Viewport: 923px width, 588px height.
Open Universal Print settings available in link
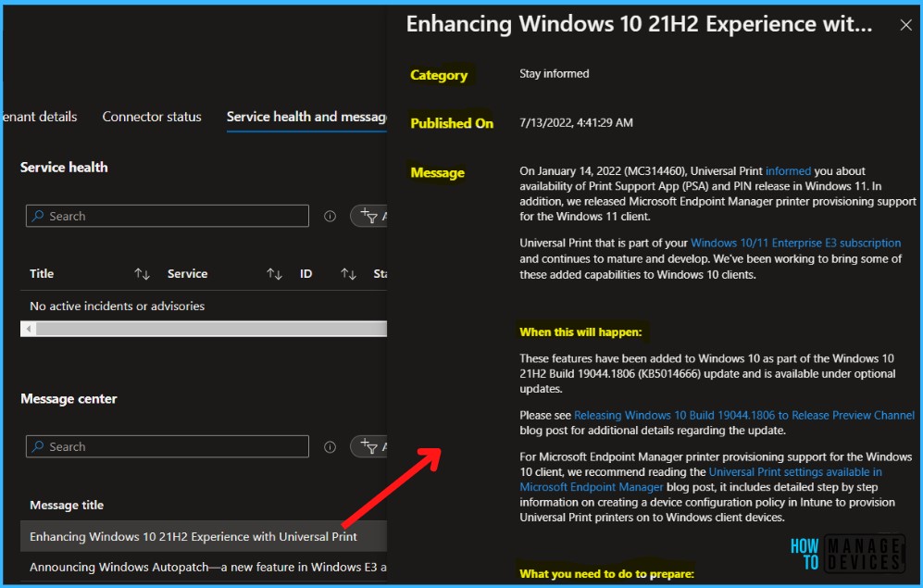(794, 472)
